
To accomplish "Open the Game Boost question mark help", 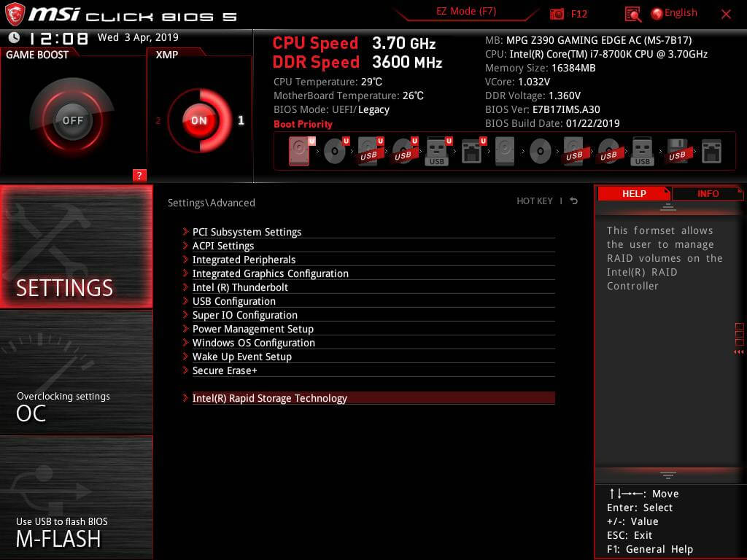I will pyautogui.click(x=139, y=175).
